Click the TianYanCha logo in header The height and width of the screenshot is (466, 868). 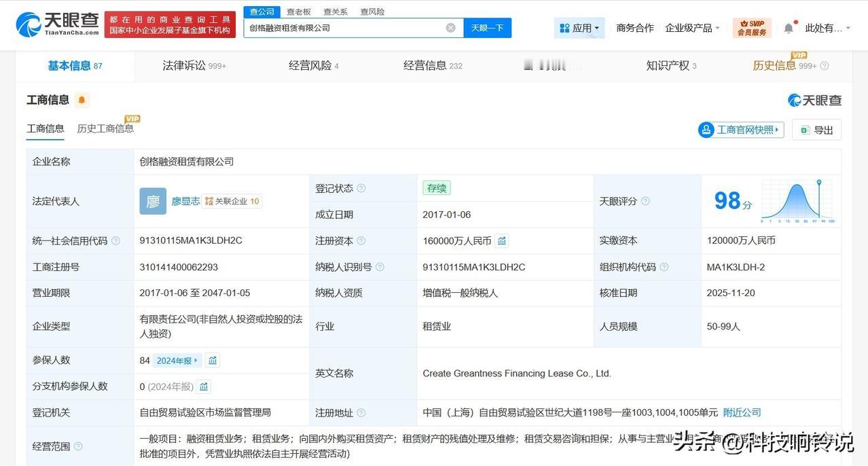tap(57, 24)
